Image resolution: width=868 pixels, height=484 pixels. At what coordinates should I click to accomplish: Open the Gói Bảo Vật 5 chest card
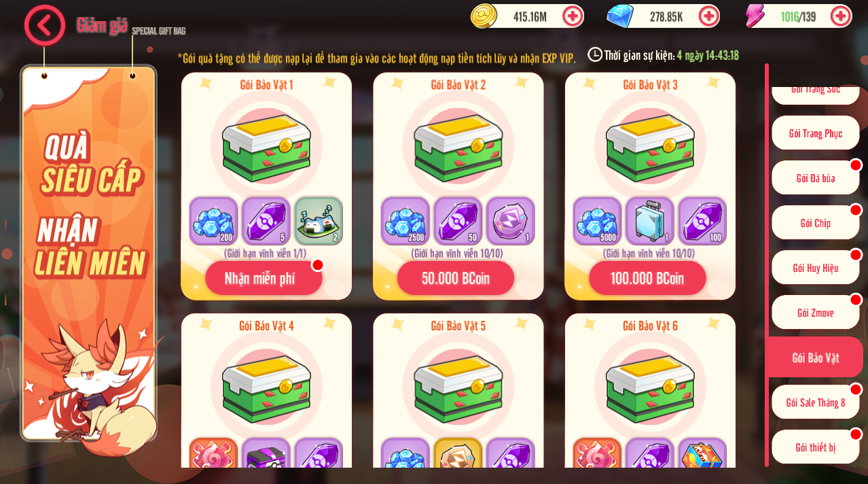pos(458,390)
